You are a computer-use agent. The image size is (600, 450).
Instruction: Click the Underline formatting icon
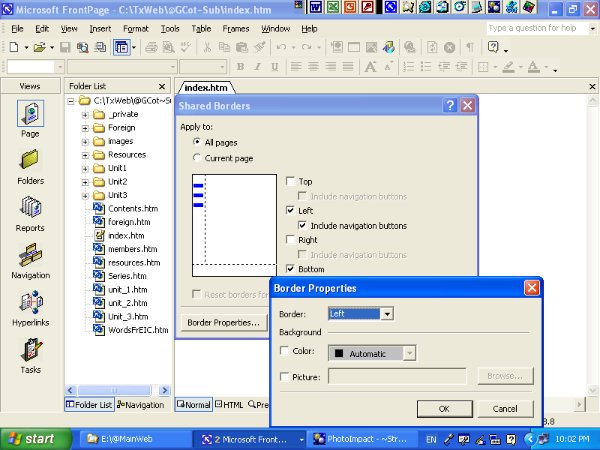click(274, 67)
